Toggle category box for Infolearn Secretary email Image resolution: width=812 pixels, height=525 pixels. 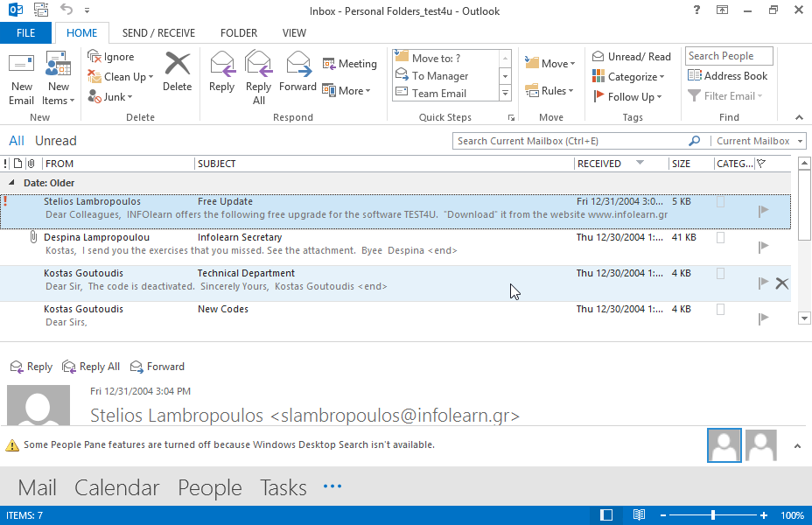coord(720,238)
